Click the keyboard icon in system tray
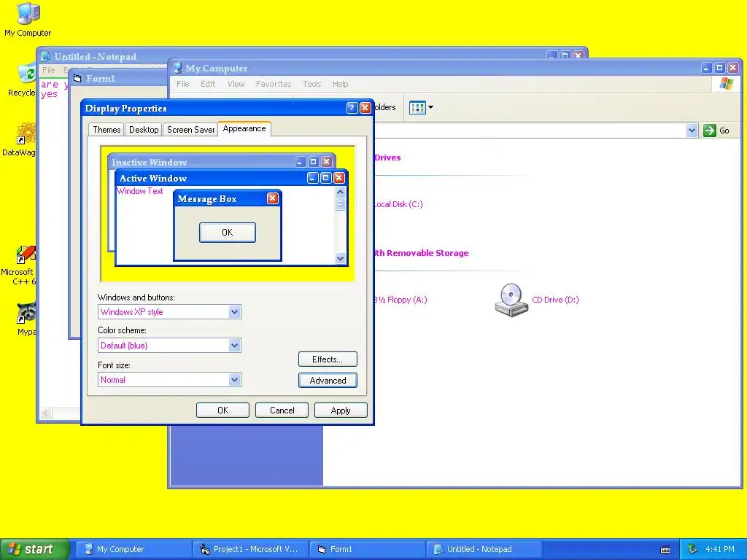 665,550
